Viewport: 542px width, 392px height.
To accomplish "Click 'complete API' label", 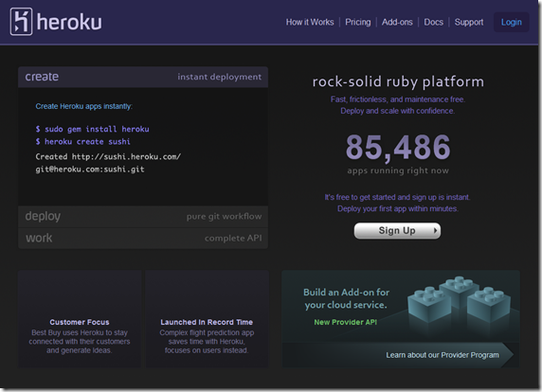I will [233, 239].
